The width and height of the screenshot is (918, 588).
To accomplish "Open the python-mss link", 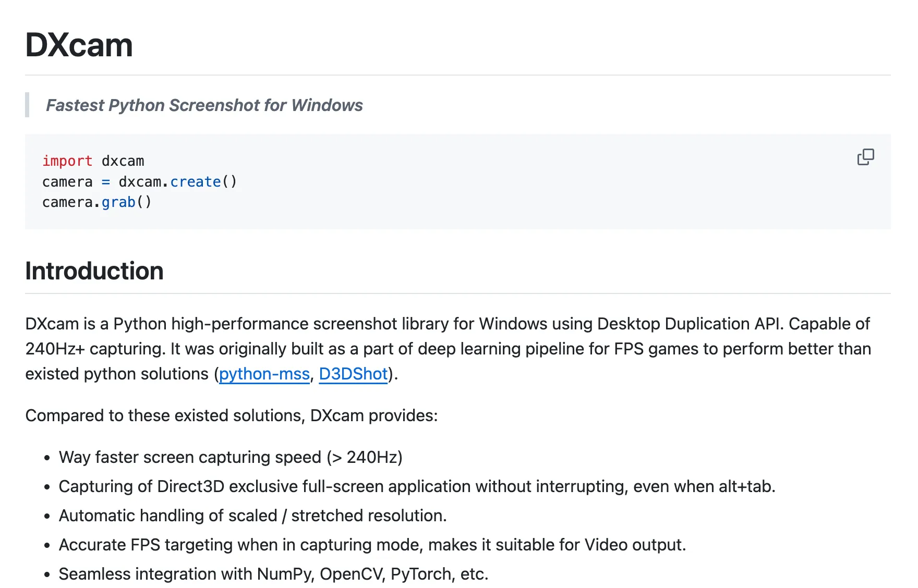I will (263, 374).
